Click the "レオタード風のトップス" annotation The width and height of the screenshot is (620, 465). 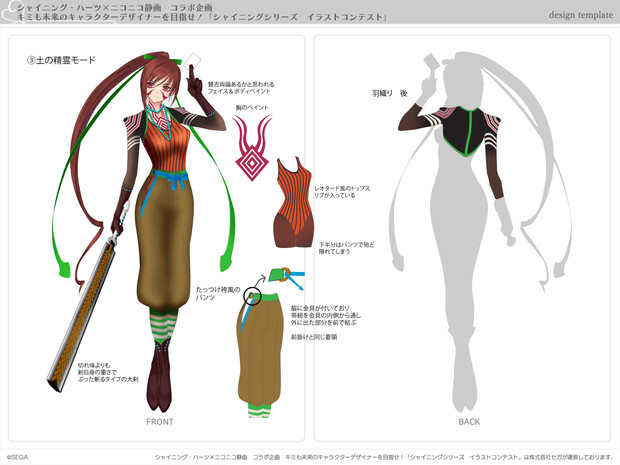(x=342, y=189)
